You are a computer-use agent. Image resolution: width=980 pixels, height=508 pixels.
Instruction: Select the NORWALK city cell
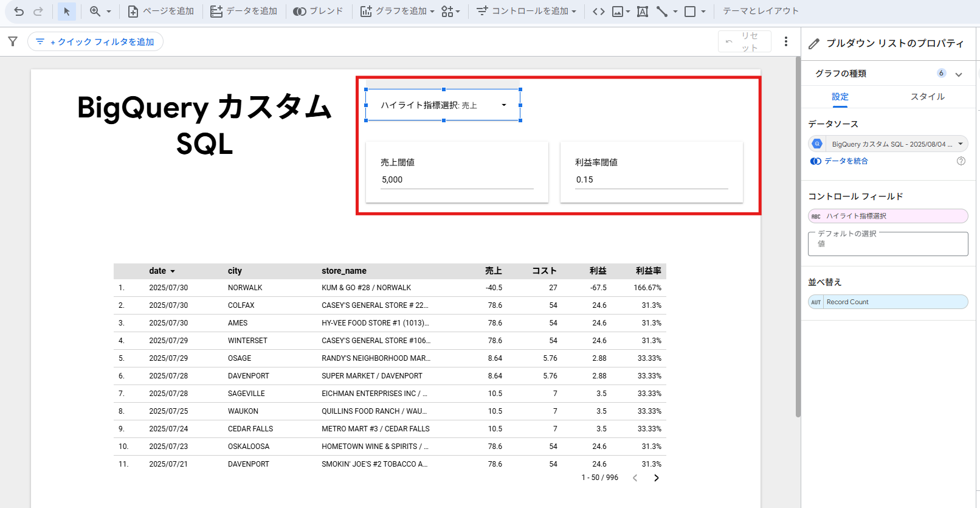click(x=245, y=288)
